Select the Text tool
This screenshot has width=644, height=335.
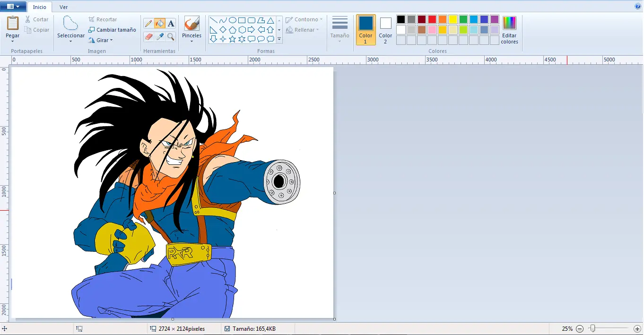[x=171, y=23]
